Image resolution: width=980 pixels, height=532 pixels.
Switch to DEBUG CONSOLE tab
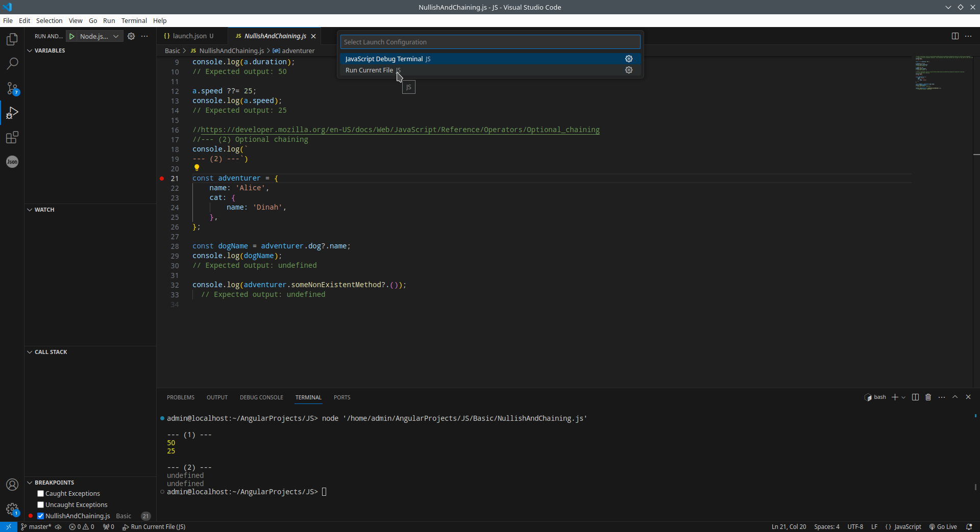point(261,397)
